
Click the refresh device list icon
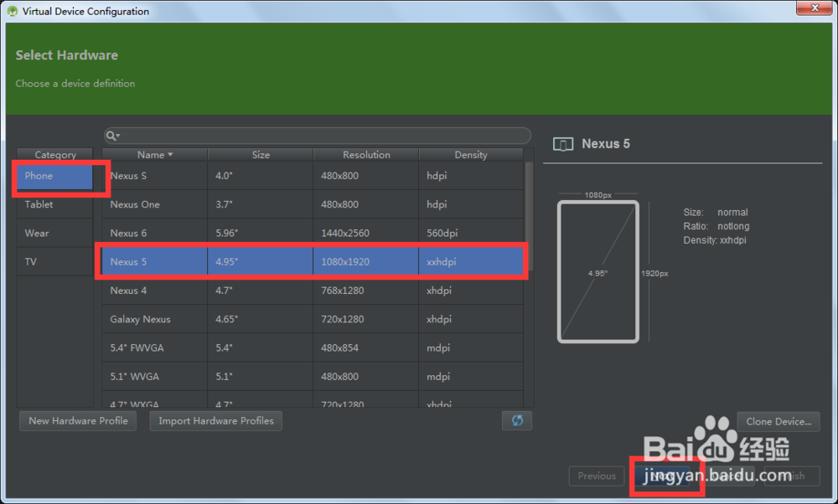click(517, 421)
